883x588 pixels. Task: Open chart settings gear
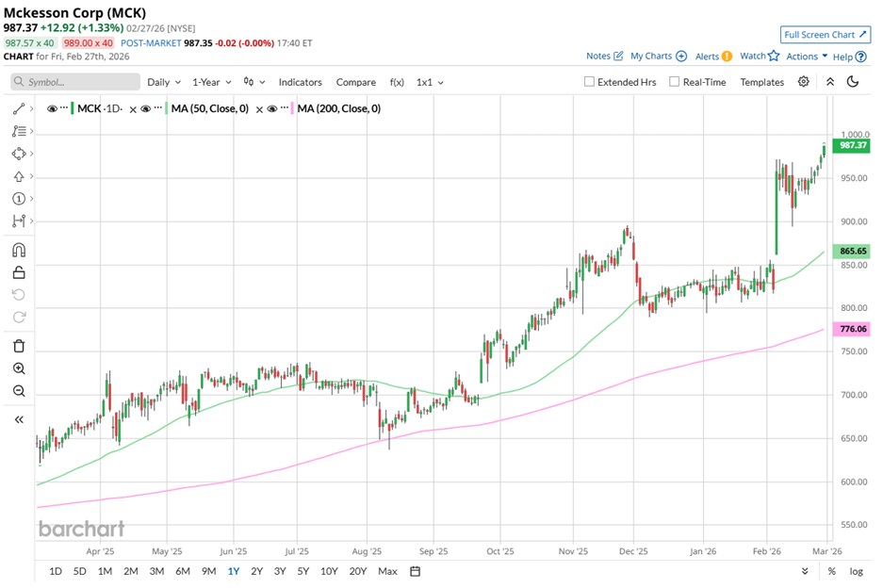coord(804,82)
